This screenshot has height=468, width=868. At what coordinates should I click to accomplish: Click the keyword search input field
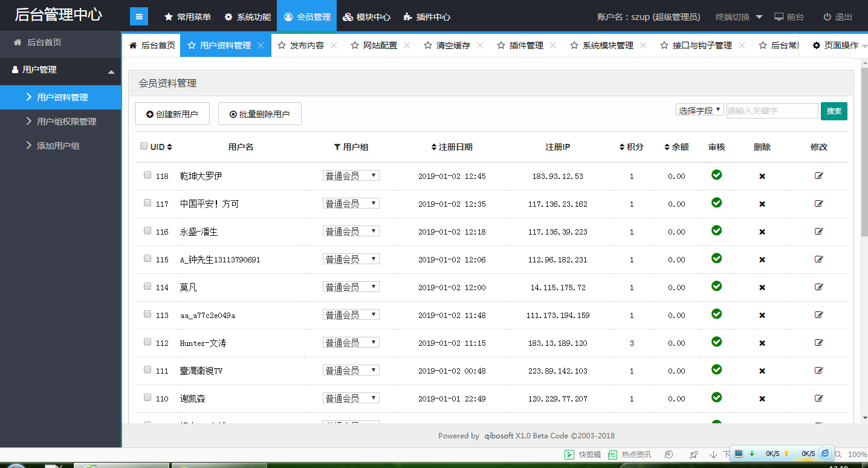(772, 111)
